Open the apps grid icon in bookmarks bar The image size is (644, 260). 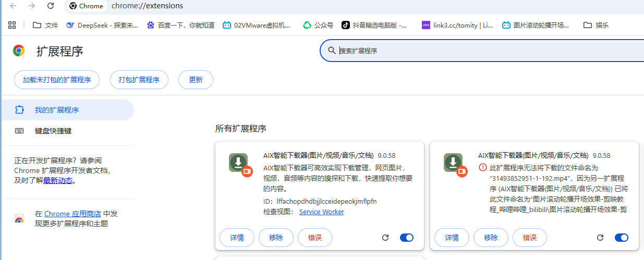(12, 25)
